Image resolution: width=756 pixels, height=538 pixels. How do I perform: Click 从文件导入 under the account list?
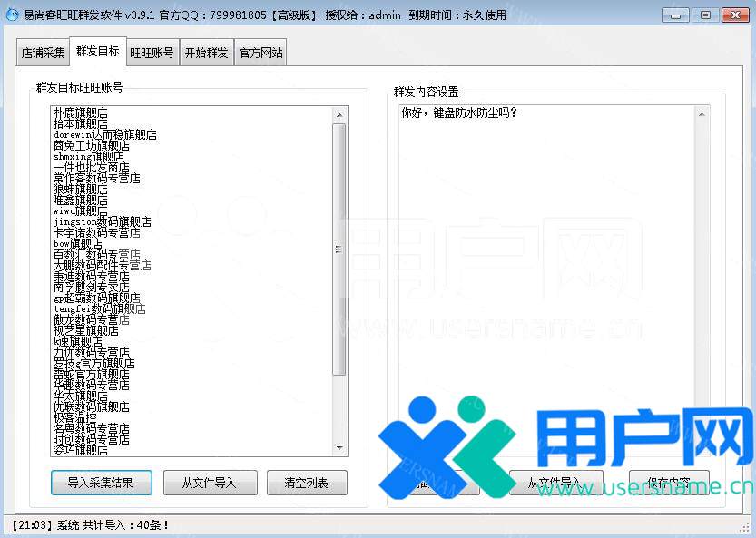click(211, 483)
